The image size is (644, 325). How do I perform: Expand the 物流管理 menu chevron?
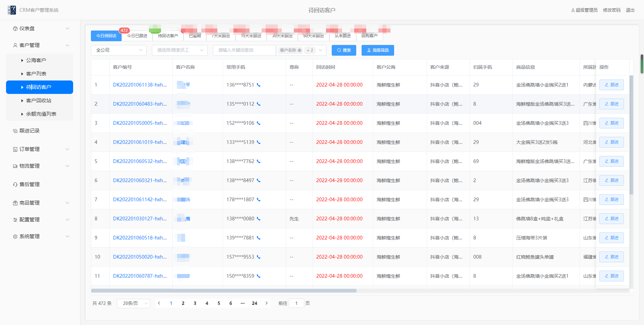[67, 166]
